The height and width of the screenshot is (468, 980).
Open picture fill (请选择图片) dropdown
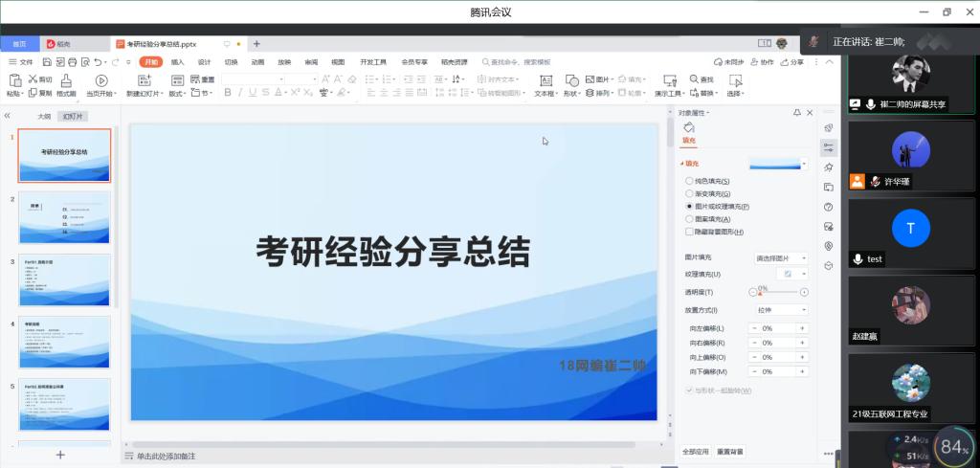pos(780,258)
